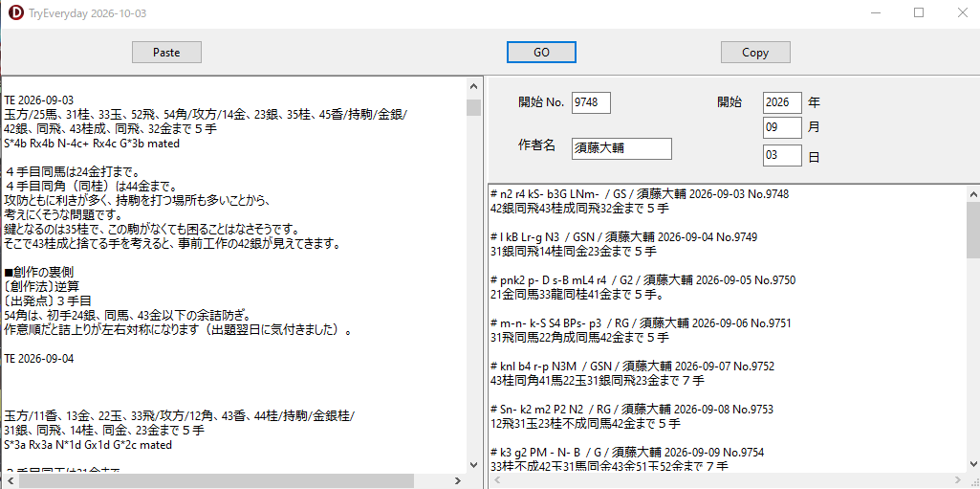Click output line '42銀同飛43桂成同飛32金まで５手'
980x489 pixels.
point(580,209)
